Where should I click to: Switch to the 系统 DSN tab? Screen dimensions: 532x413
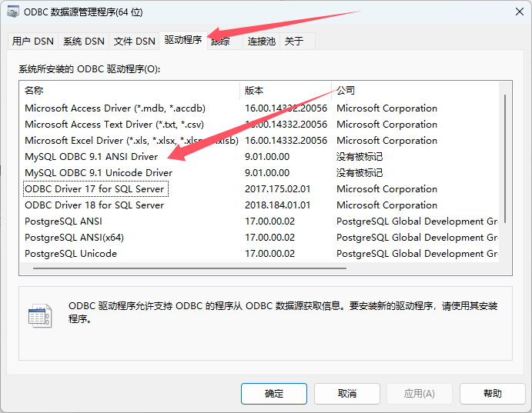(83, 42)
